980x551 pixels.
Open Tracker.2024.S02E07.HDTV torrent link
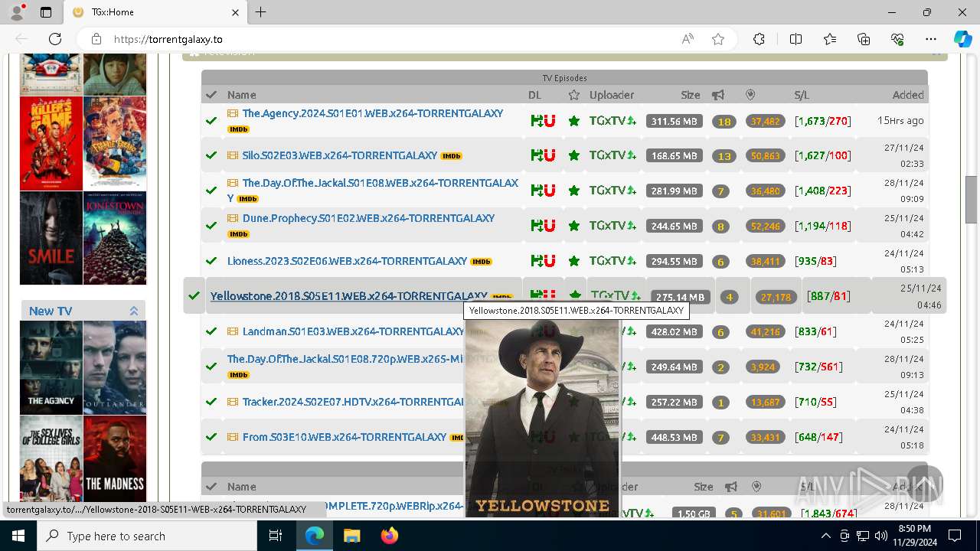coord(354,402)
